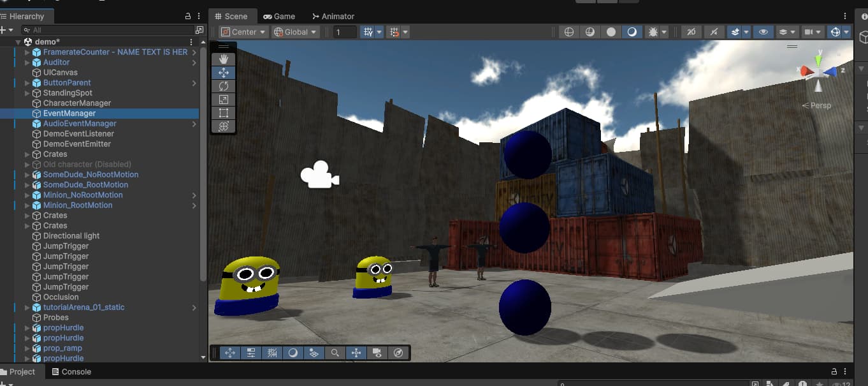Click the orientation overlay icon
The image size is (868, 386).
[356, 353]
